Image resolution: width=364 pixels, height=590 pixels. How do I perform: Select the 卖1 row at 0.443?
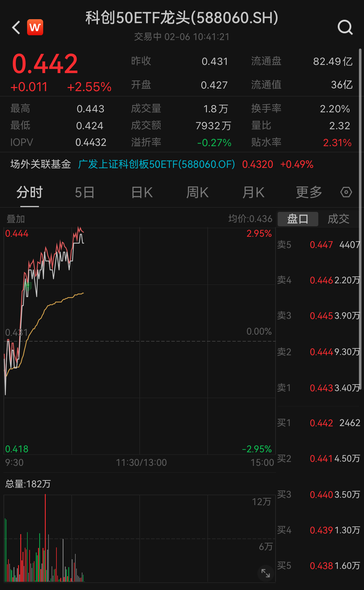(x=319, y=388)
